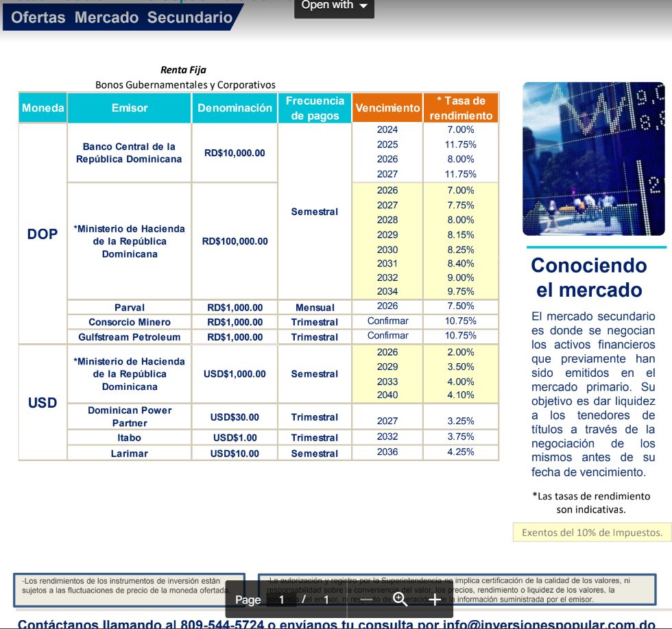The width and height of the screenshot is (672, 629).
Task: Zoom in using the plus icon
Action: pos(435,600)
